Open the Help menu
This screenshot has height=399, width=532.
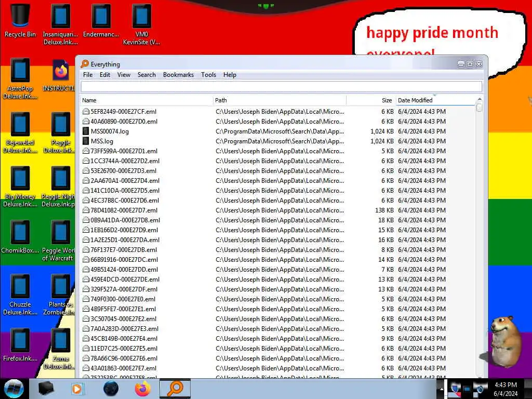point(230,75)
